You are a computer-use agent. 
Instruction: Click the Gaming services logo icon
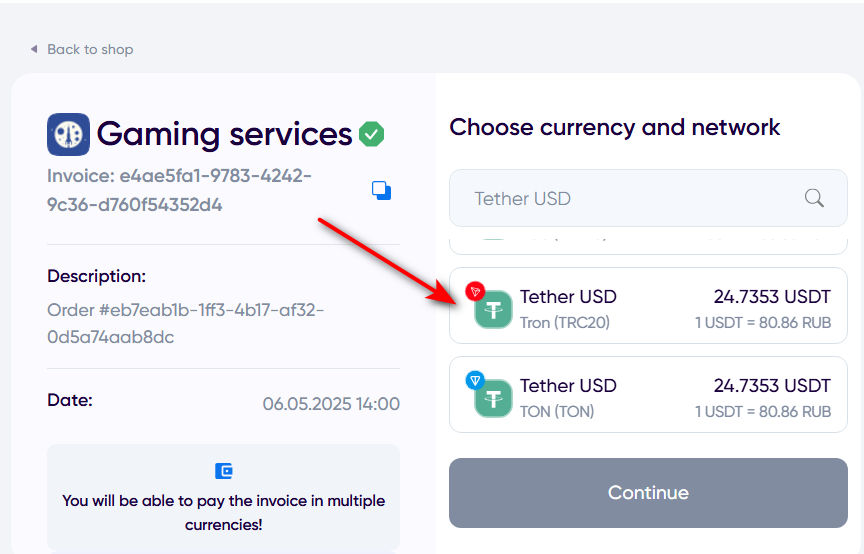(68, 134)
